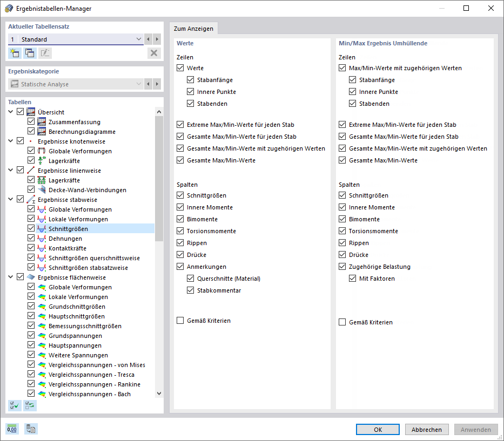This screenshot has height=441, width=504.
Task: Click the Dehnungen diagram icon
Action: coord(42,239)
